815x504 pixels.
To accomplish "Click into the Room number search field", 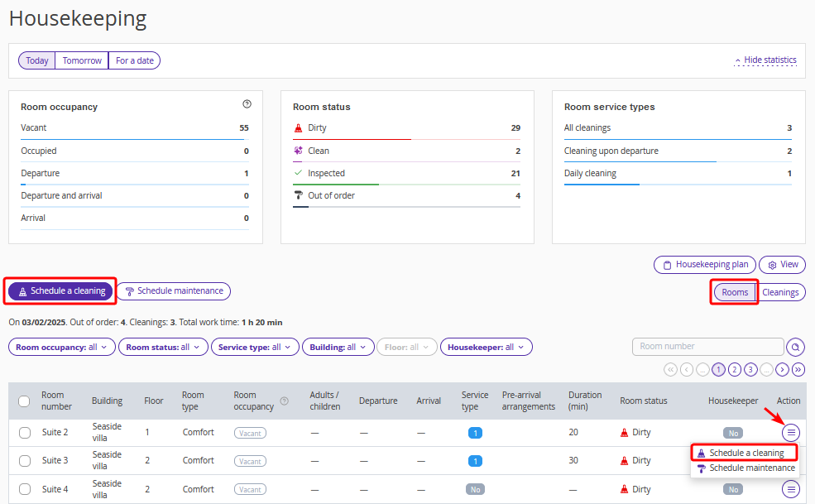I will pyautogui.click(x=707, y=347).
